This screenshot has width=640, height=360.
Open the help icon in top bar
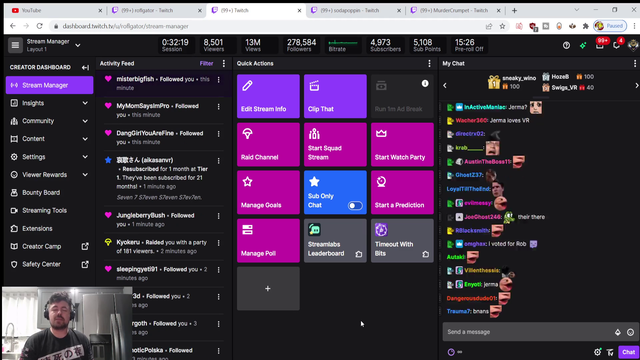pyautogui.click(x=566, y=45)
